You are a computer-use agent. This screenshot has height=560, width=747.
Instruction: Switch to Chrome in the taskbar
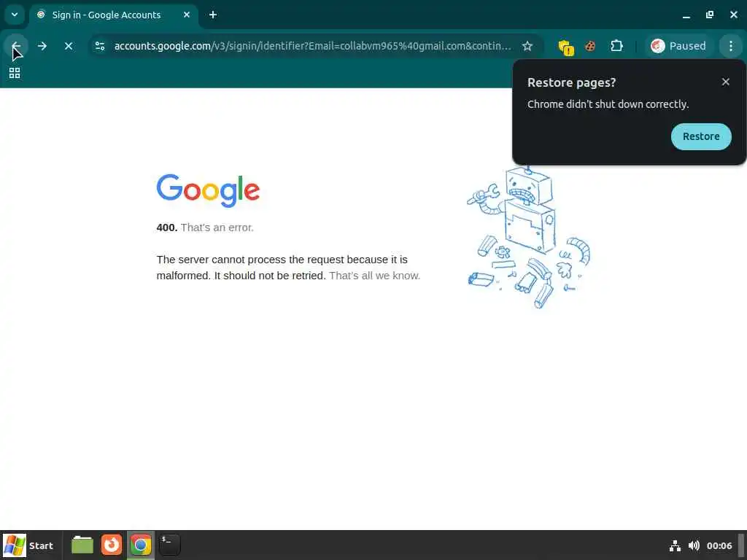coord(141,545)
